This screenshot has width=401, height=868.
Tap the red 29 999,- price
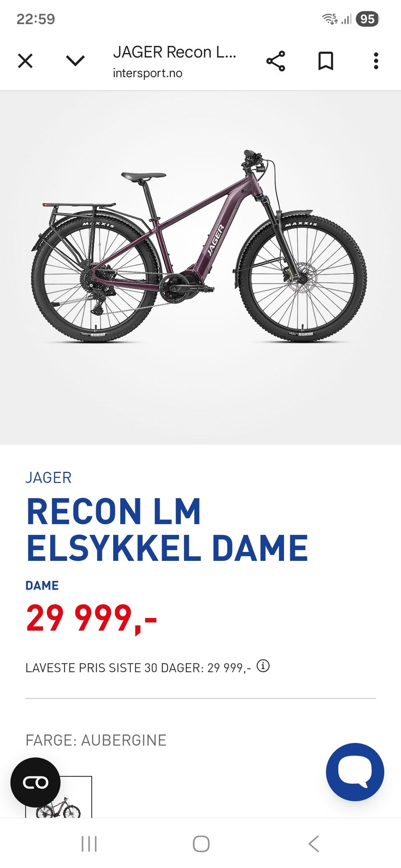tap(91, 618)
